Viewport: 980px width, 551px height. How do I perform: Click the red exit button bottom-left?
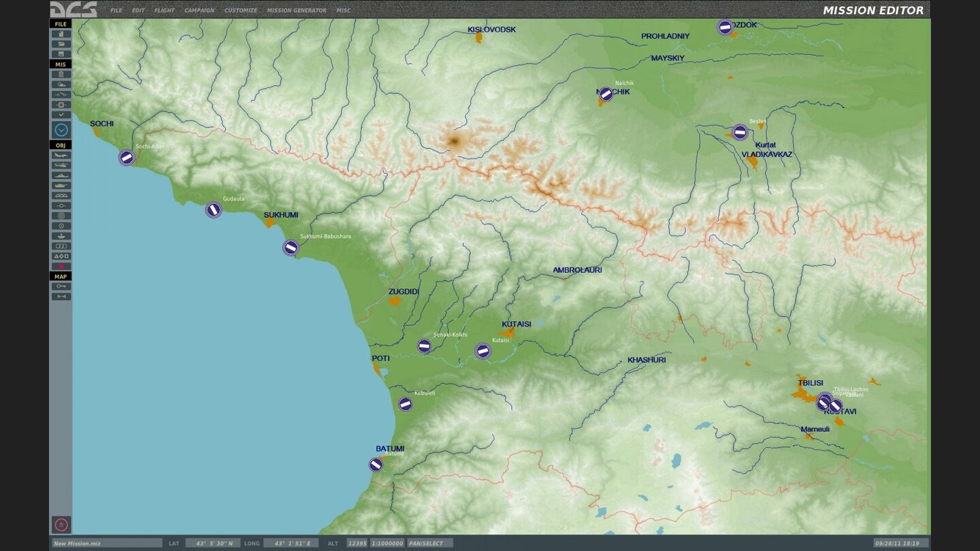[x=61, y=524]
